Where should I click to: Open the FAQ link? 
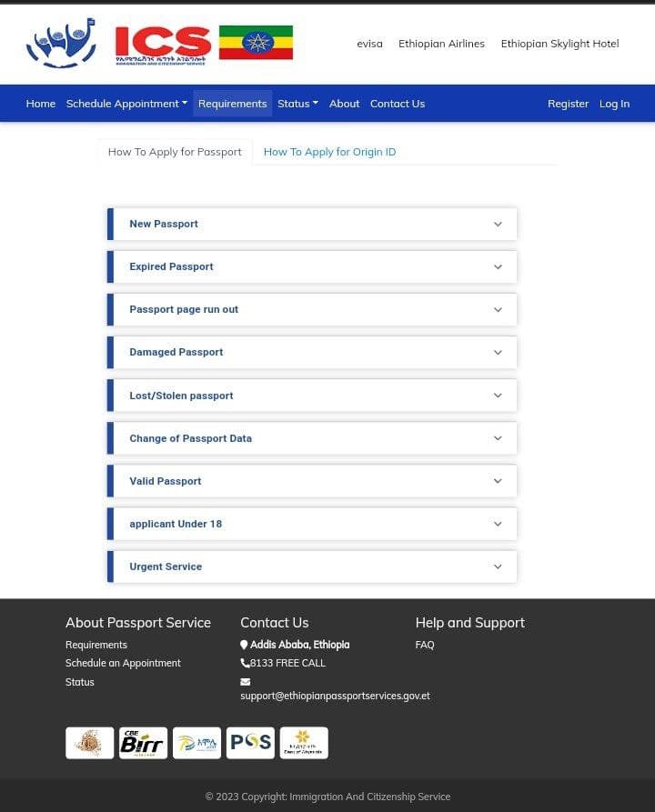pyautogui.click(x=425, y=645)
